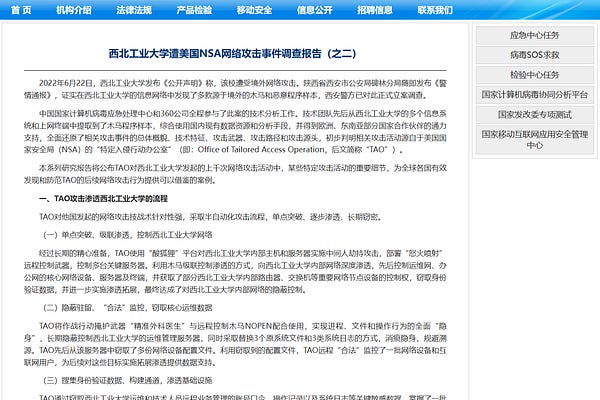Screen dimensions: 600x400
Task: Open the 招聘信息 menu item
Action: 375,10
